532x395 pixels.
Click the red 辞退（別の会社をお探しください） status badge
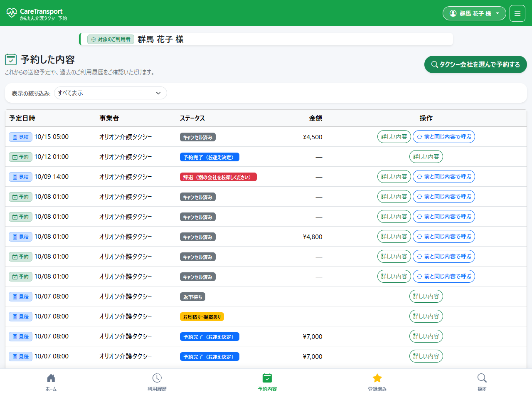click(x=218, y=177)
